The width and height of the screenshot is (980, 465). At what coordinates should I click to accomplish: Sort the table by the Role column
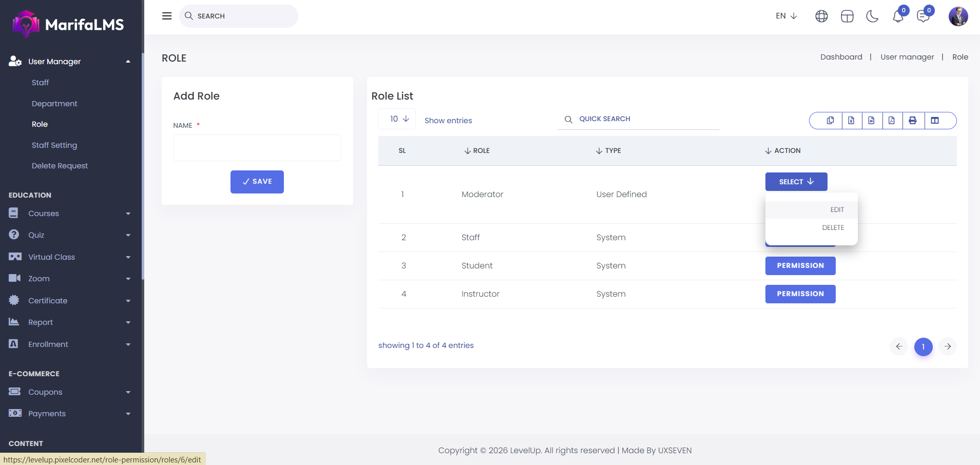click(477, 151)
